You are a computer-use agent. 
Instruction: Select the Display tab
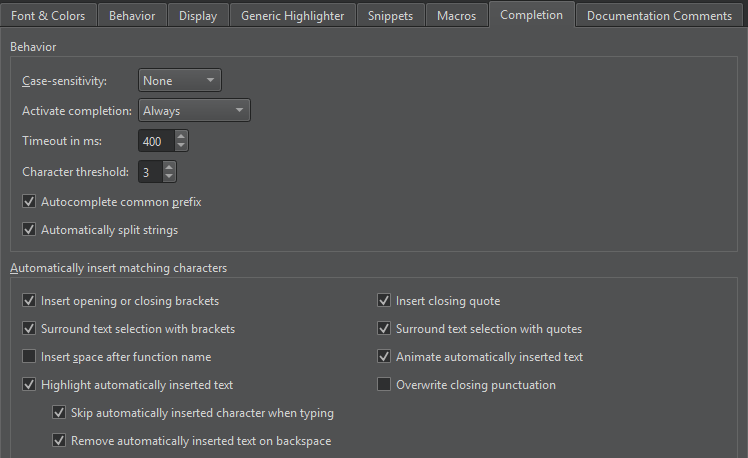(x=197, y=15)
